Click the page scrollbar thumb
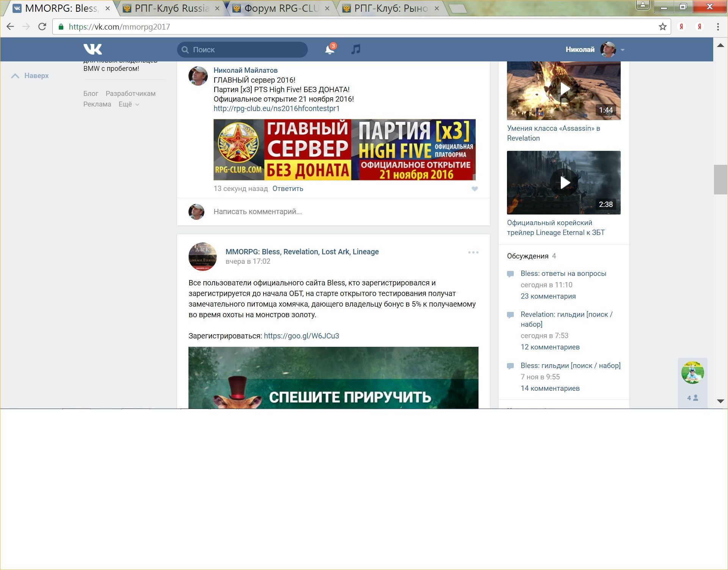 click(720, 180)
